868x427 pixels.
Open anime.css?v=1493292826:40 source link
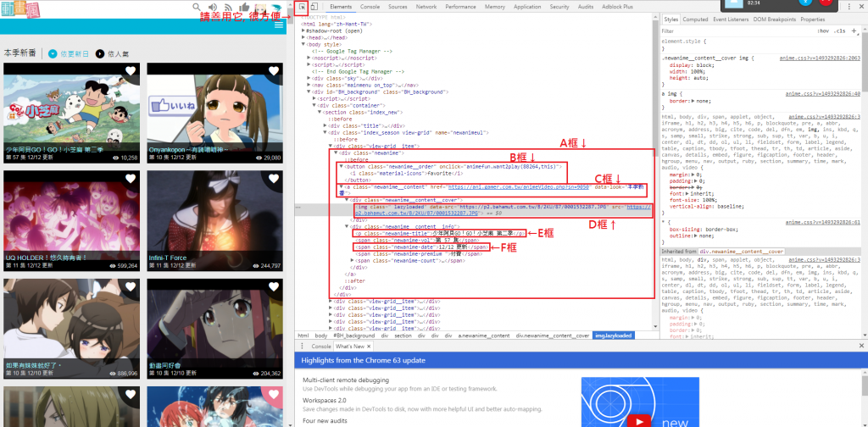click(x=822, y=94)
